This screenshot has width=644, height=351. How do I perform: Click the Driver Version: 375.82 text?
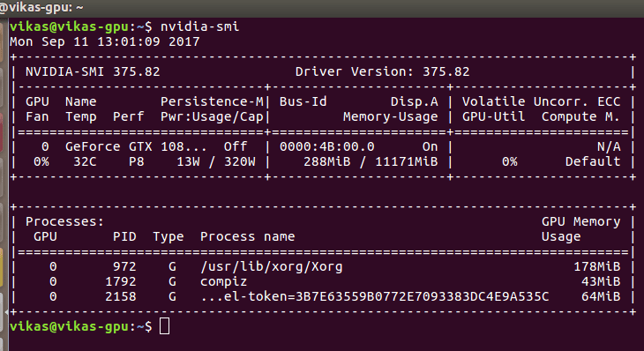click(382, 71)
